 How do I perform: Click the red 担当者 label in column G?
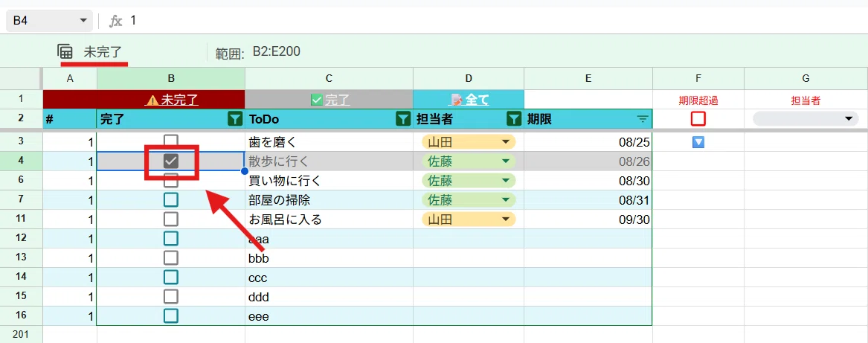click(806, 100)
